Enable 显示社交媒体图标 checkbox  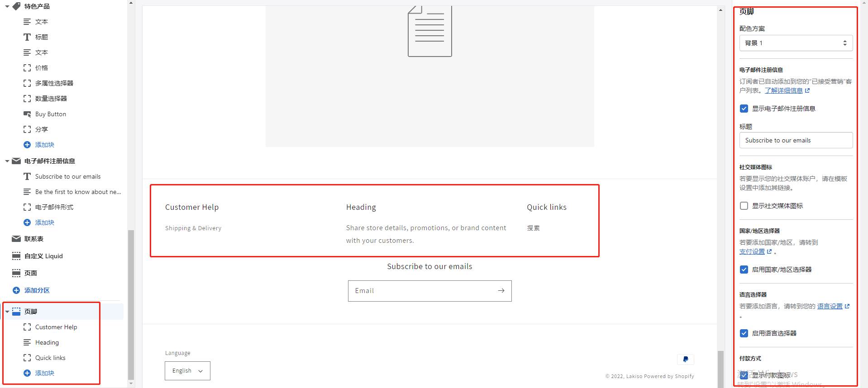pyautogui.click(x=744, y=206)
